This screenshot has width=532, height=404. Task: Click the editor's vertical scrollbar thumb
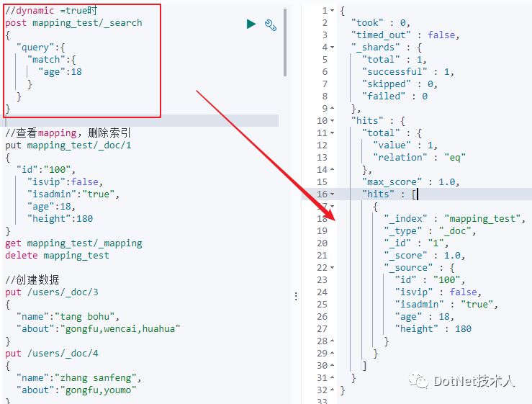point(285,43)
